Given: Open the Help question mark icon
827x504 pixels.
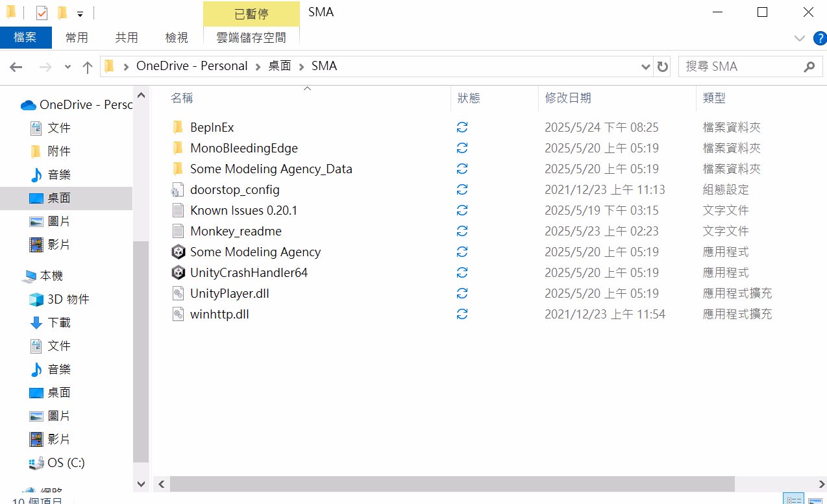Looking at the screenshot, I should click(820, 38).
